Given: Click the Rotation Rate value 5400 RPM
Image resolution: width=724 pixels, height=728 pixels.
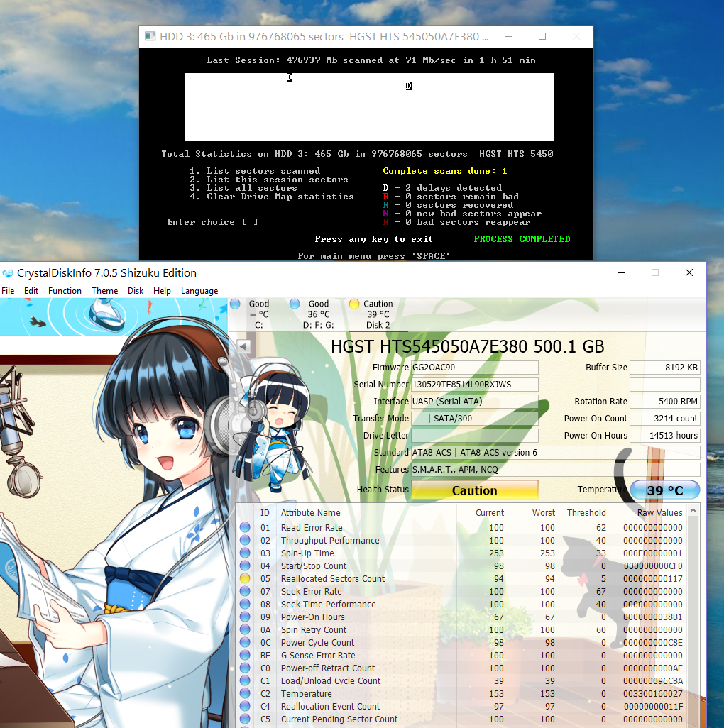Looking at the screenshot, I should (664, 401).
